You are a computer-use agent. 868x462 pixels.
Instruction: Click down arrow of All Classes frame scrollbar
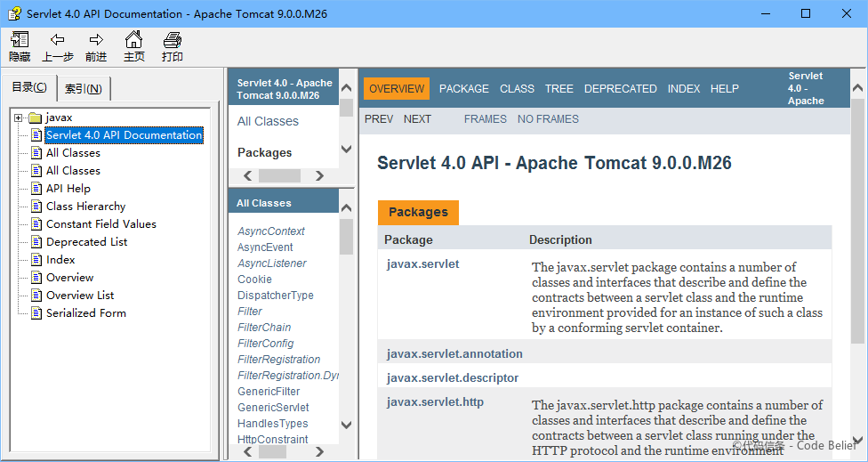[347, 426]
